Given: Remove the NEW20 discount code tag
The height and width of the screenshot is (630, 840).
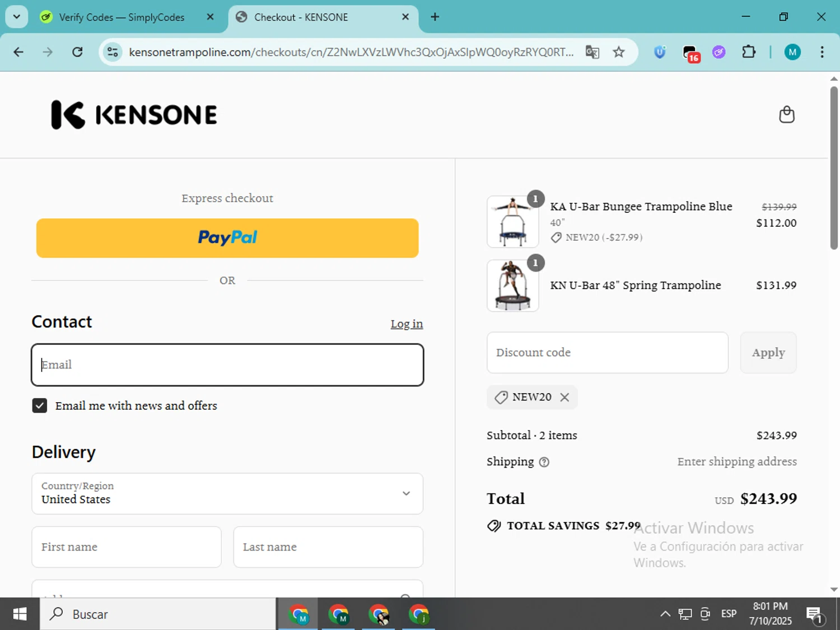Looking at the screenshot, I should [564, 397].
